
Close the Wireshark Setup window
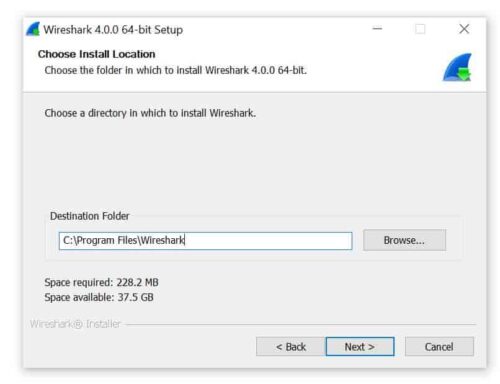(x=464, y=29)
